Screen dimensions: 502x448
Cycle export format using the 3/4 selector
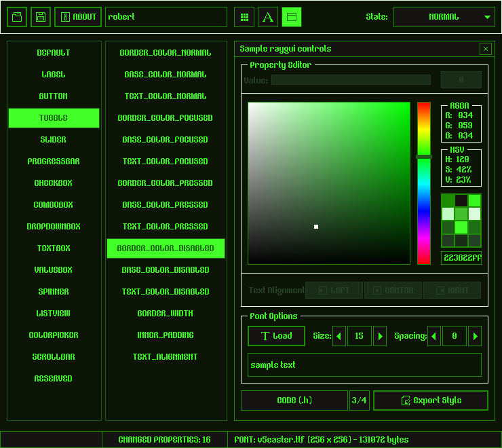(x=359, y=400)
